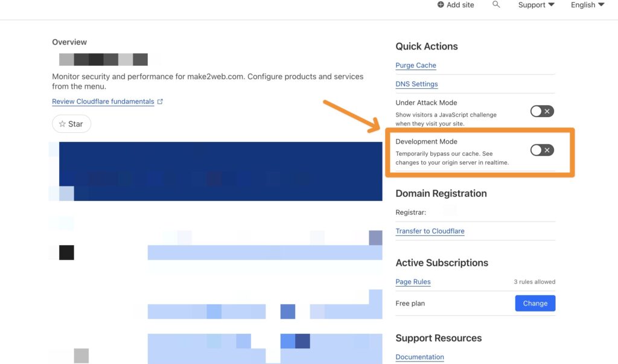Click the Purge Cache link
The image size is (618, 364).
coord(416,65)
